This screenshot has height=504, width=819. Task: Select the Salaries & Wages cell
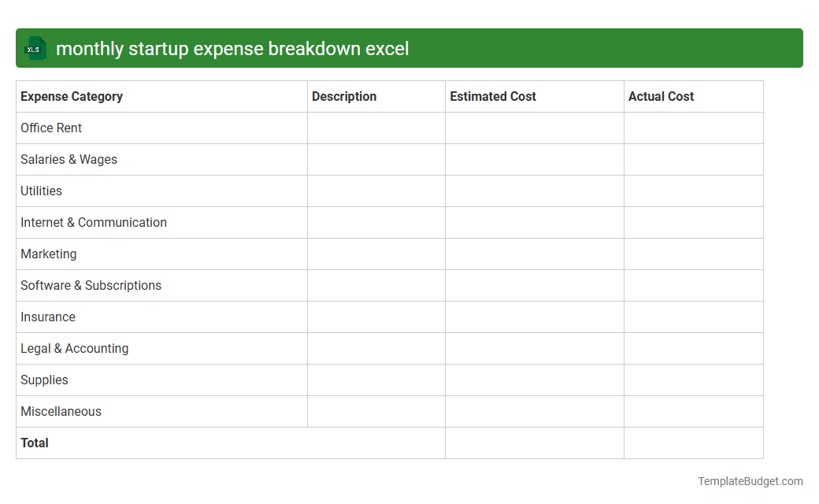pyautogui.click(x=69, y=159)
